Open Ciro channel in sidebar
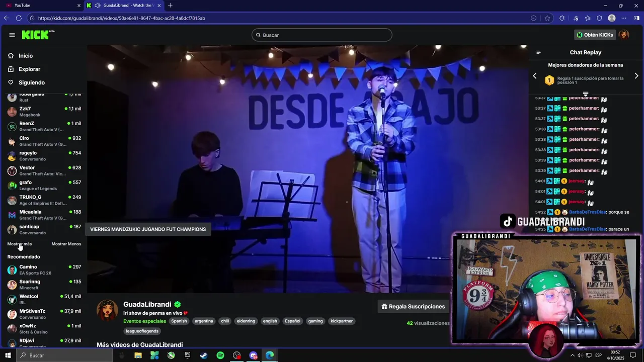 pos(44,141)
